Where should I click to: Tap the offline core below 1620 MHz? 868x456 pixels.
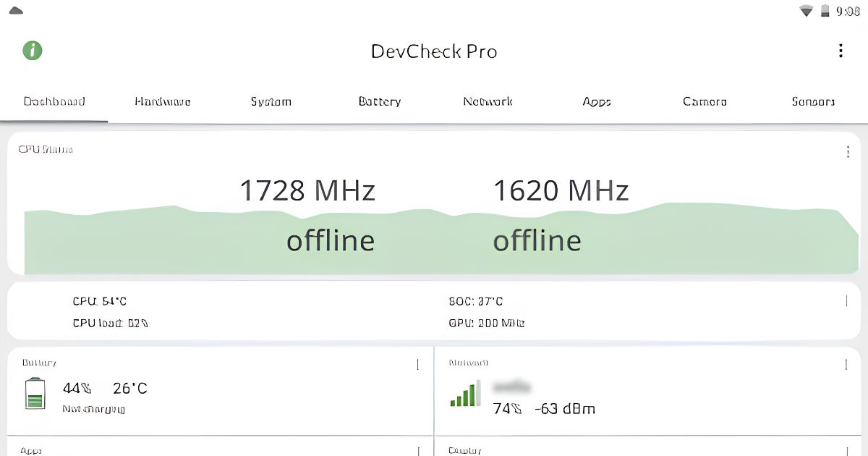tap(537, 240)
